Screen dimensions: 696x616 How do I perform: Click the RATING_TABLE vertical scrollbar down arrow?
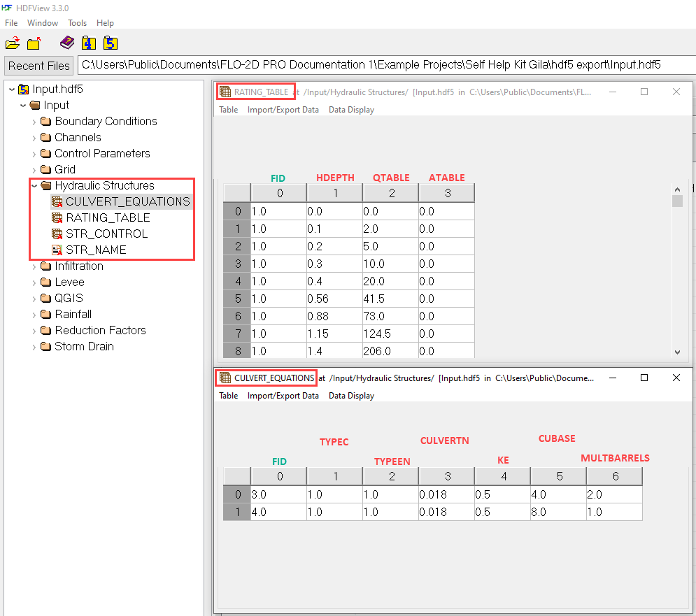pos(676,352)
